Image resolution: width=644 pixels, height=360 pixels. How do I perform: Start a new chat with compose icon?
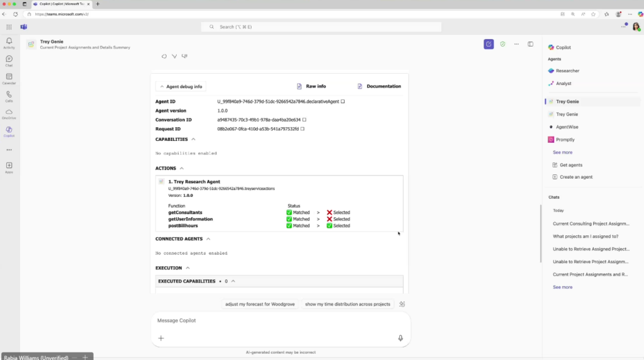pyautogui.click(x=489, y=44)
